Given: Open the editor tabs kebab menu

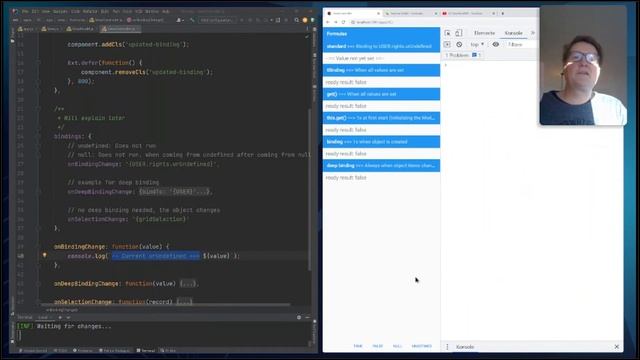Looking at the screenshot, I should point(307,29).
